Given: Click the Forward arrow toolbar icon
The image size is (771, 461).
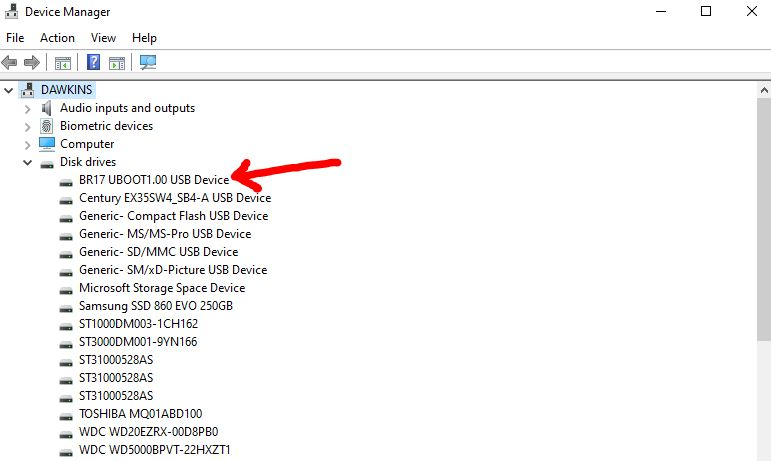Looking at the screenshot, I should [31, 62].
